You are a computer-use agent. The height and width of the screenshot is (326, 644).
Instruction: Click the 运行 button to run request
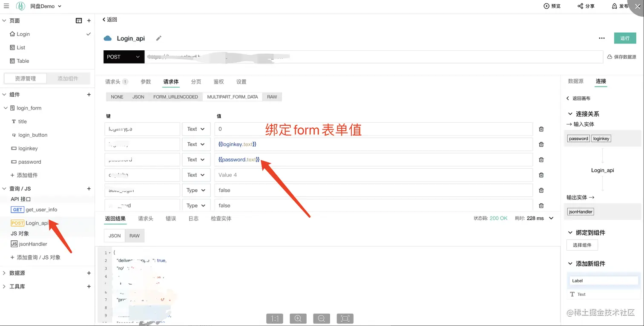(625, 38)
